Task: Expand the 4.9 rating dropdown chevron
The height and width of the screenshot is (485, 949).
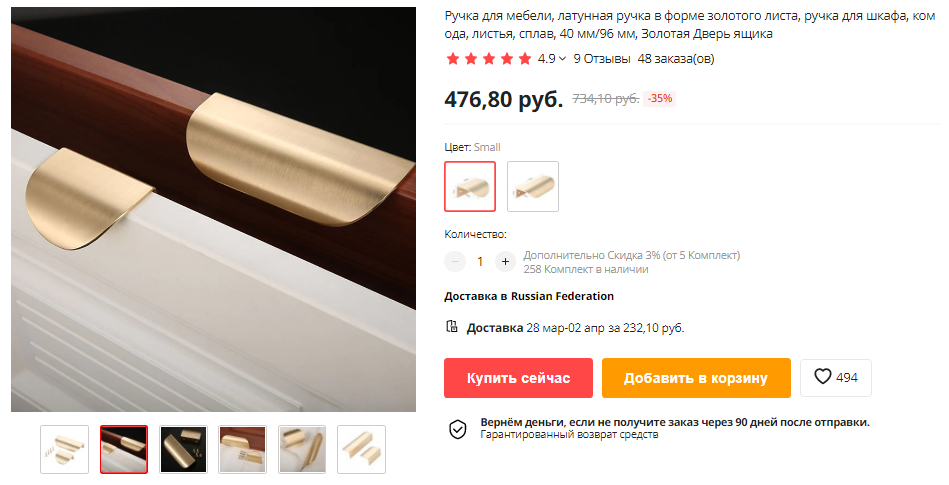Action: click(562, 59)
